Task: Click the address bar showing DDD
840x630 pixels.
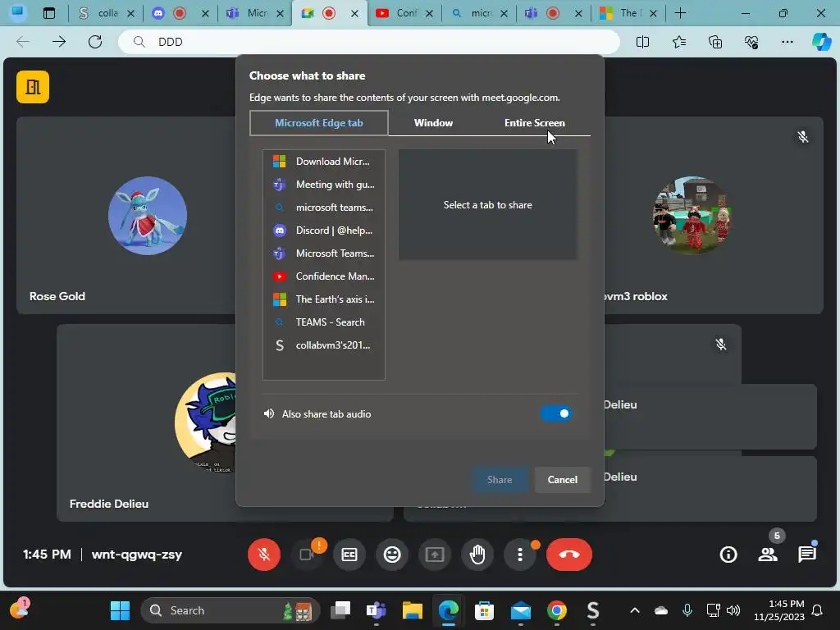Action: pyautogui.click(x=368, y=42)
